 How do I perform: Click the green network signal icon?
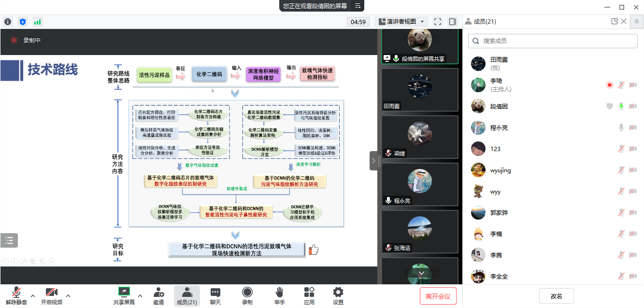(x=37, y=22)
